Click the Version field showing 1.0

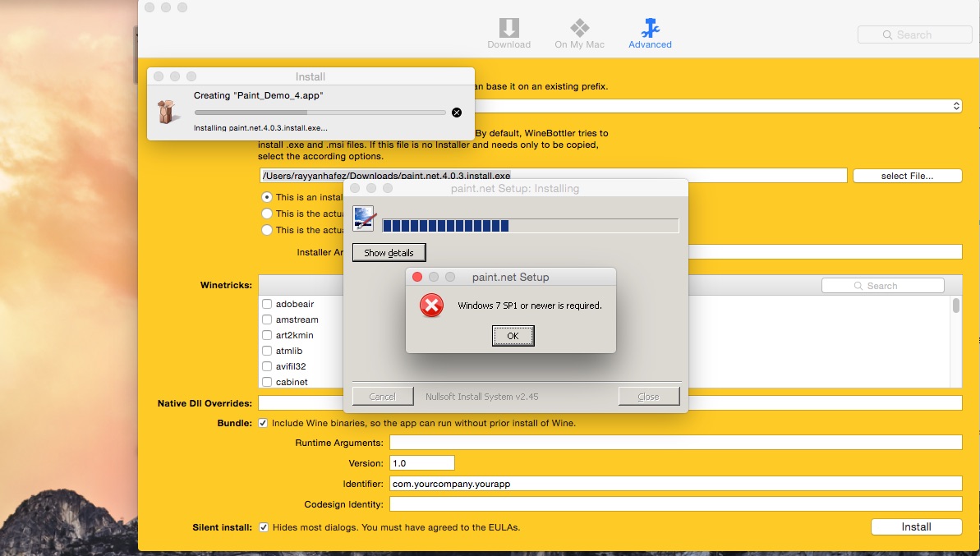(422, 463)
